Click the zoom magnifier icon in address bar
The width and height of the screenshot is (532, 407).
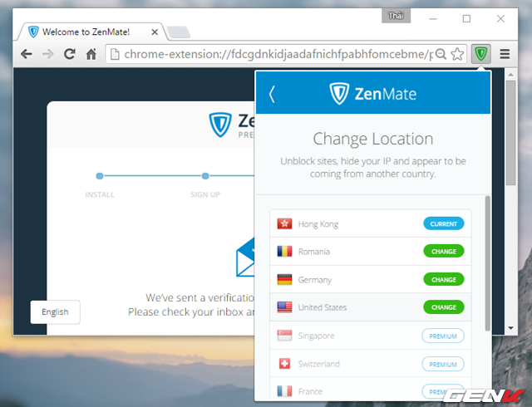click(x=441, y=54)
